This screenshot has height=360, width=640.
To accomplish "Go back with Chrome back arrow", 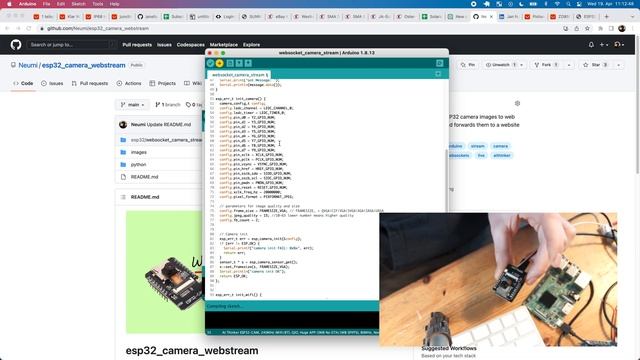I will pyautogui.click(x=7, y=28).
